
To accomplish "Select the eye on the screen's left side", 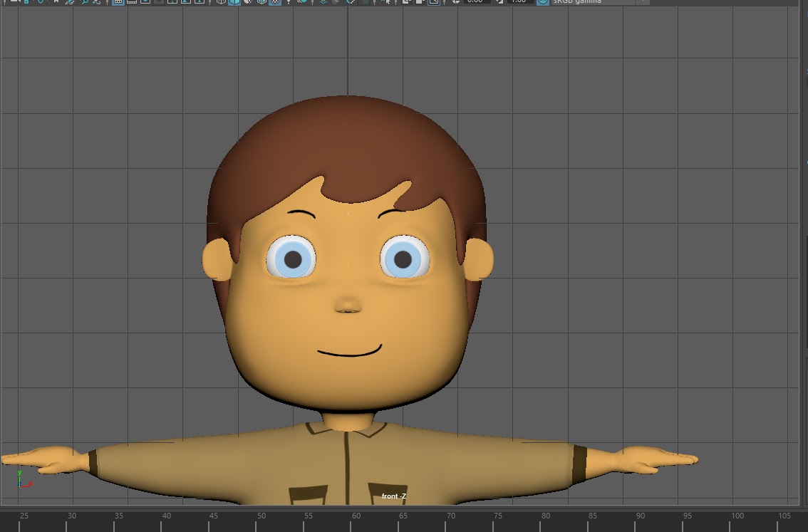I will 291,258.
